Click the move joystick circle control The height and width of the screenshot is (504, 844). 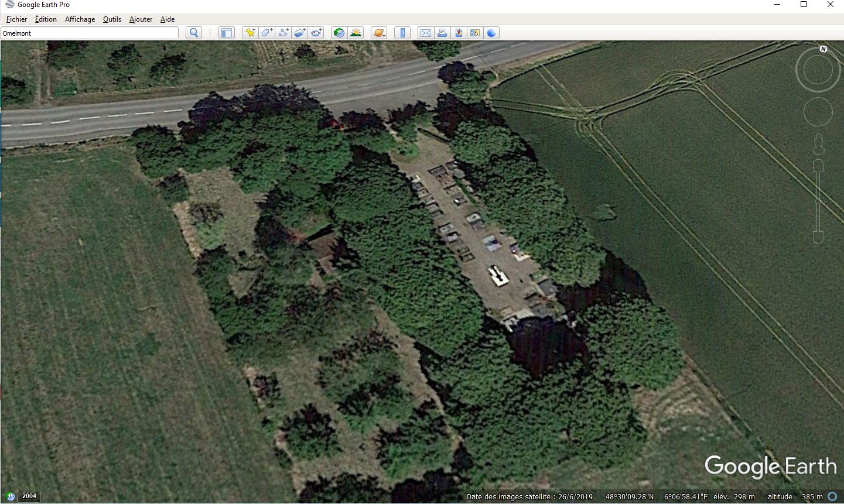pyautogui.click(x=818, y=112)
